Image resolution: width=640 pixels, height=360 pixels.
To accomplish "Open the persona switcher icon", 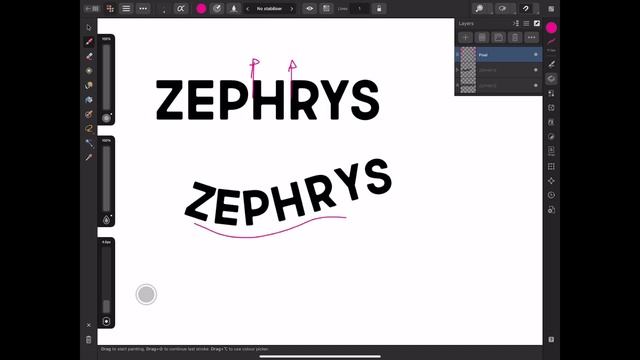I will 110,9.
